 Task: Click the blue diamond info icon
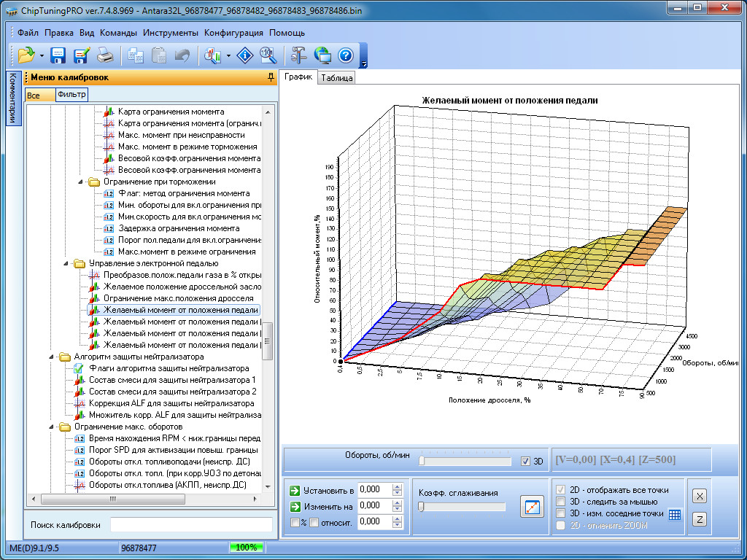(x=246, y=55)
